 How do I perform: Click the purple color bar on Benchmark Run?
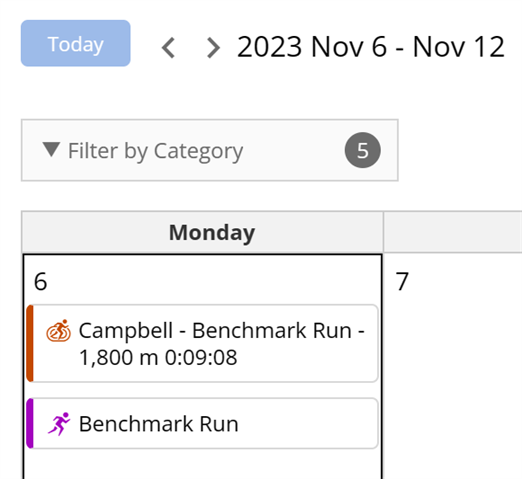coord(30,423)
